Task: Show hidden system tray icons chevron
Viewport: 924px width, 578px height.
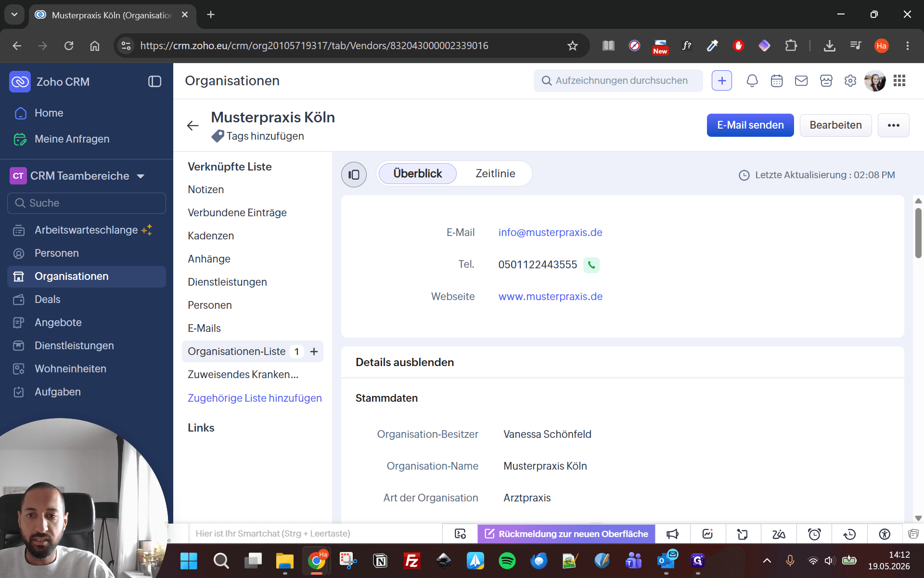Action: [x=767, y=561]
